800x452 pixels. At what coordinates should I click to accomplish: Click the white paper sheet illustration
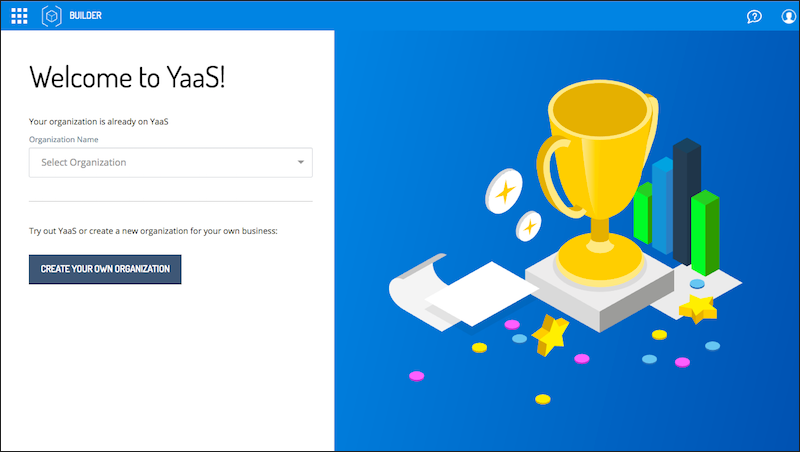480,293
